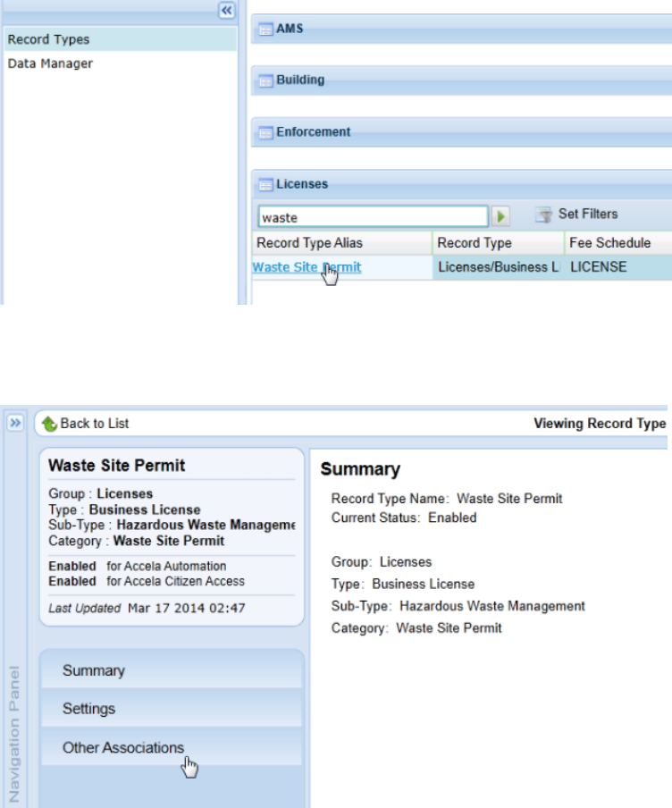This screenshot has height=808, width=672.
Task: Click 'Record Type Name: Waste Site Permit' line
Action: coord(446,499)
